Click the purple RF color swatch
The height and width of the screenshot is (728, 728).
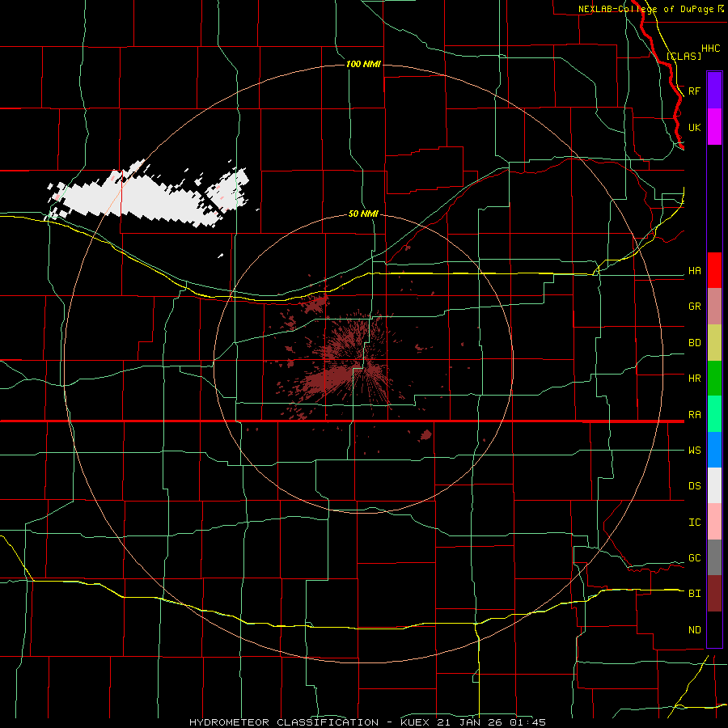[714, 91]
